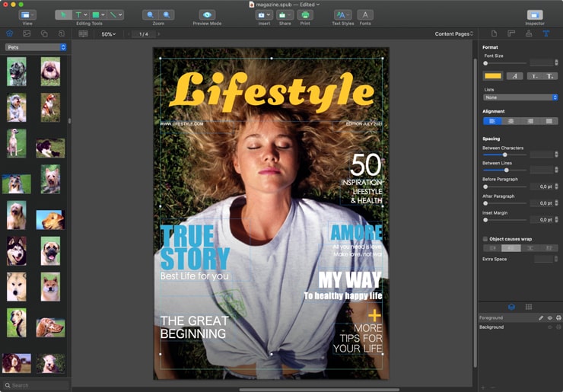
Task: Show the grid view icon below inspector
Action: click(529, 307)
